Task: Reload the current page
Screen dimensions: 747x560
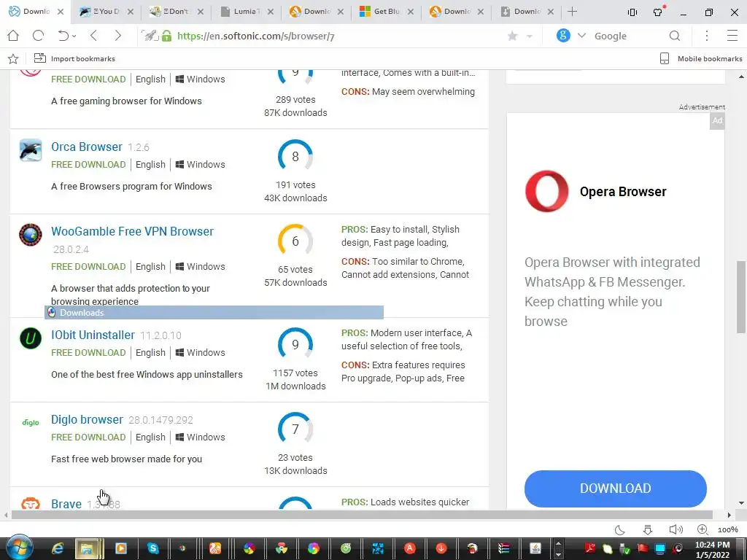Action: click(x=38, y=36)
